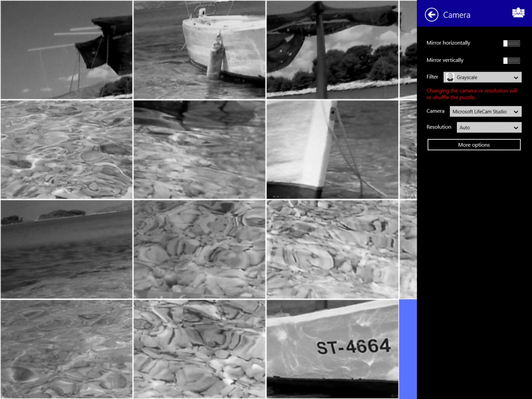Click the Camera panel title text
The width and height of the screenshot is (532, 399).
456,15
